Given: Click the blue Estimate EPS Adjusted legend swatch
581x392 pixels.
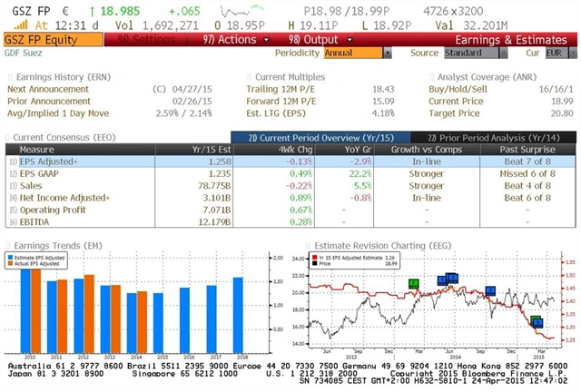Looking at the screenshot, I should pos(11,260).
